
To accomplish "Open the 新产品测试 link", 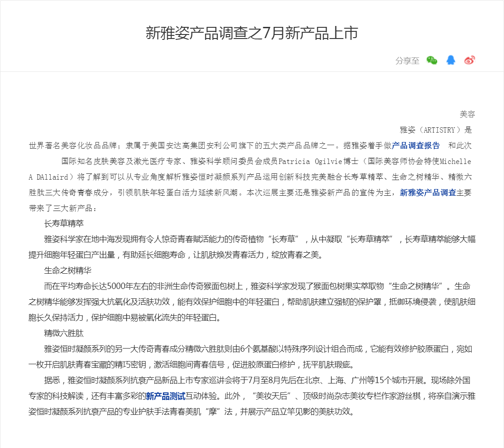I will pyautogui.click(x=165, y=396).
